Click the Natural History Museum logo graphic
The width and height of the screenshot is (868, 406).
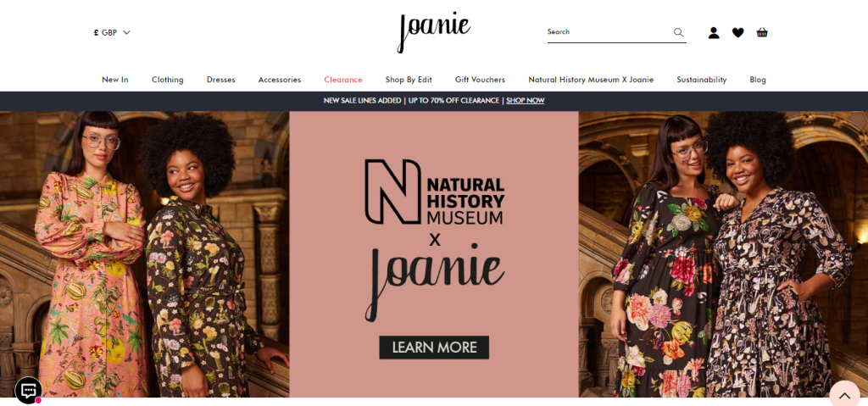point(435,192)
